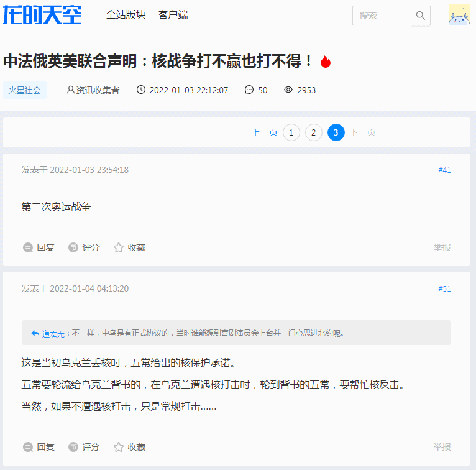Click 回复 icon under post #51

(28, 447)
